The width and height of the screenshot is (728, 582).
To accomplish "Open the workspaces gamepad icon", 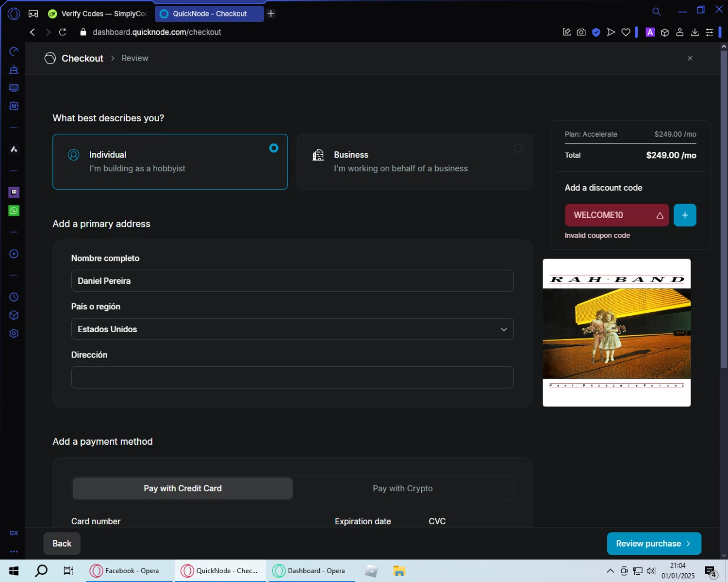I will [x=33, y=14].
